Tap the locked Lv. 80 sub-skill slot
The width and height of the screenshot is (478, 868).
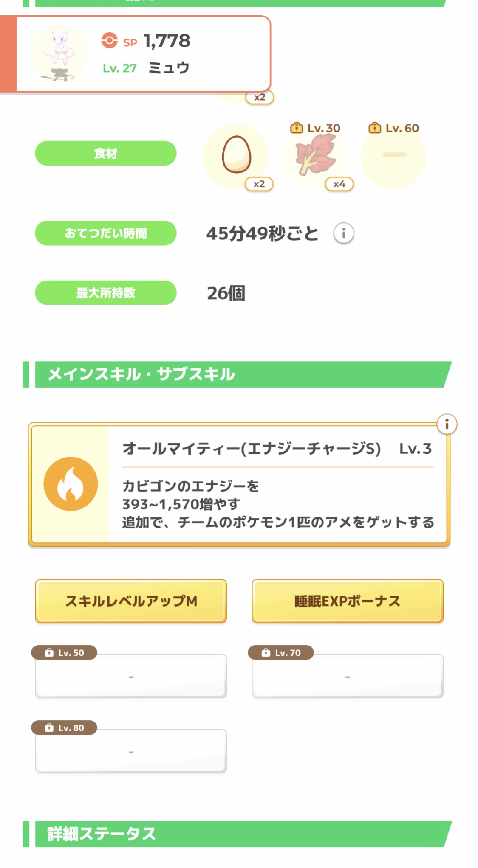tap(131, 751)
